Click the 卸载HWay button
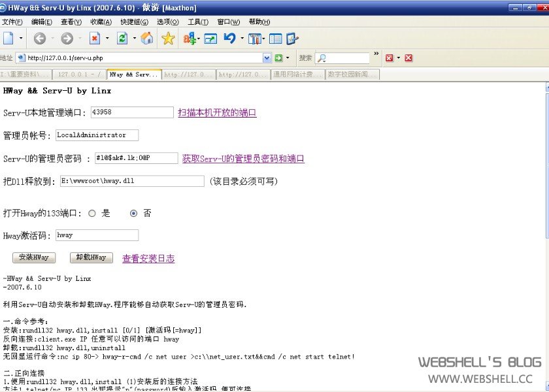Screen dimensions: 549x392 pyautogui.click(x=91, y=257)
